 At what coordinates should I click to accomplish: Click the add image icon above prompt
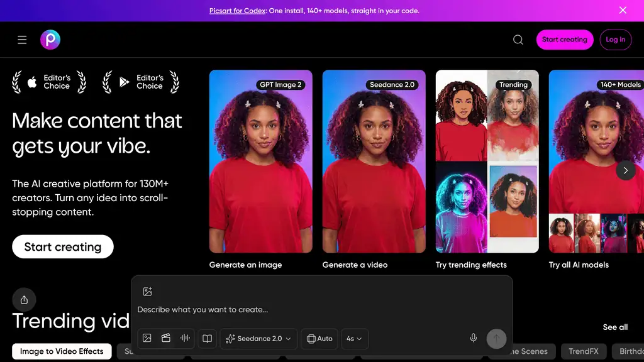(x=147, y=292)
